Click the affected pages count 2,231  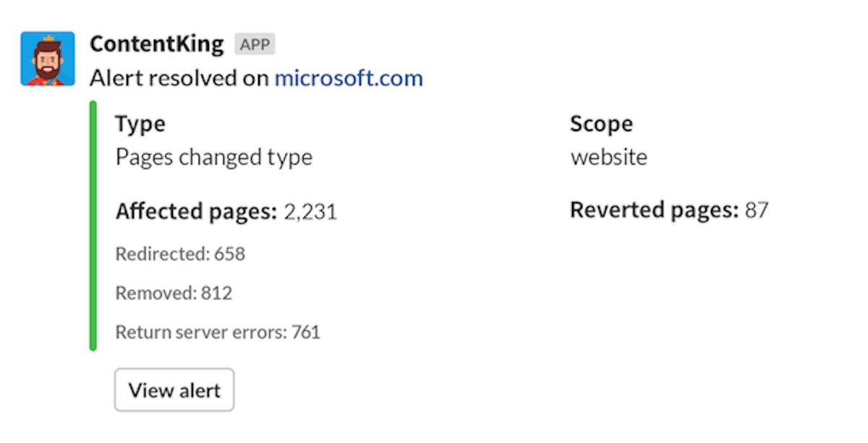coord(310,213)
